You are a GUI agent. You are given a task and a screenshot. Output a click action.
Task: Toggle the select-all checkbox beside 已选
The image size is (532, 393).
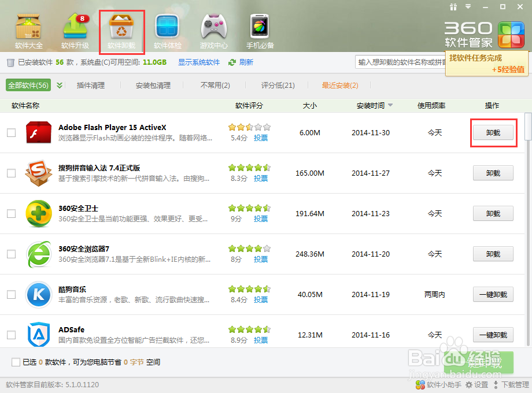(16, 362)
